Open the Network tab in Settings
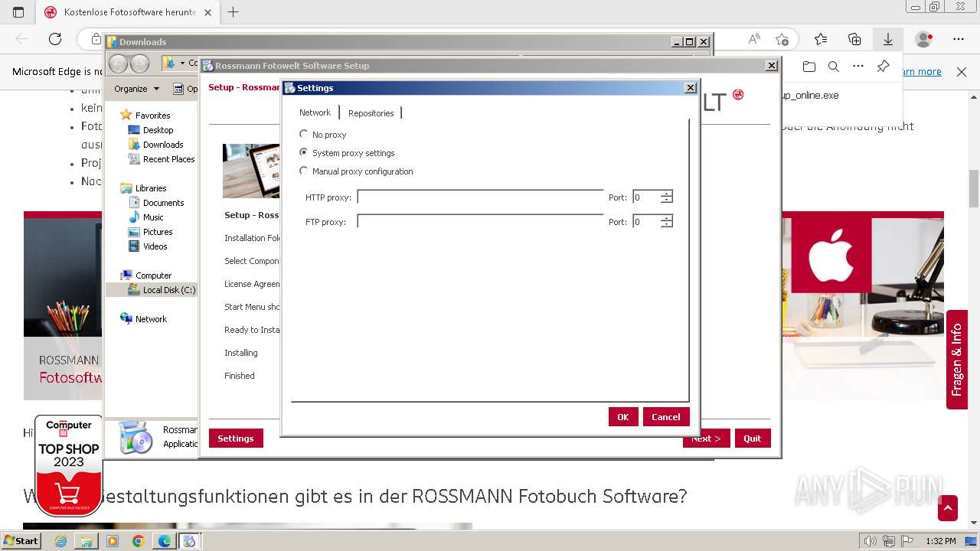The image size is (980, 551). (315, 112)
